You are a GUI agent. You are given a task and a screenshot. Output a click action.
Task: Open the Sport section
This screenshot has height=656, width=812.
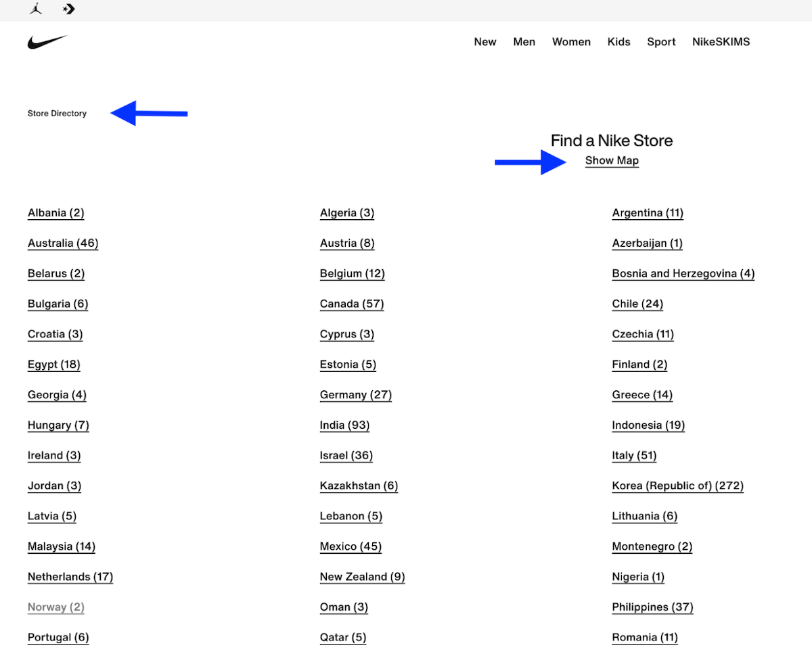(x=661, y=41)
